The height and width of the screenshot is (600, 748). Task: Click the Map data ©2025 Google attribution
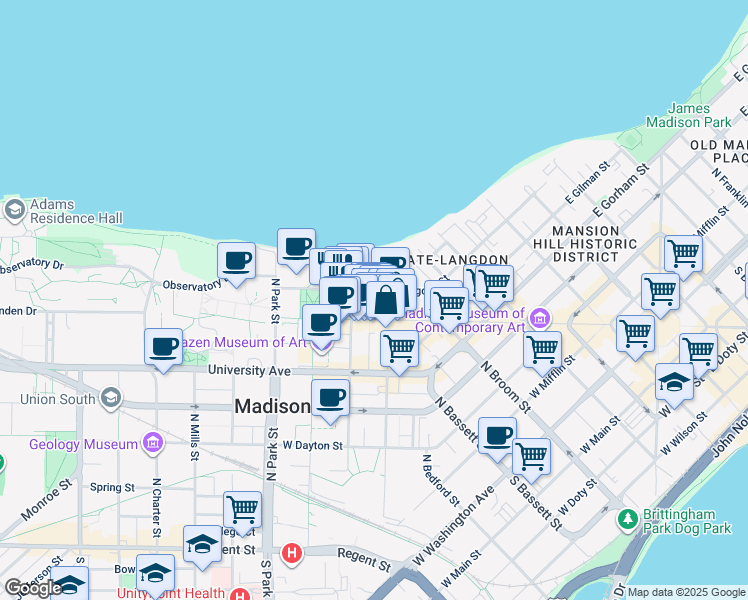tap(686, 592)
